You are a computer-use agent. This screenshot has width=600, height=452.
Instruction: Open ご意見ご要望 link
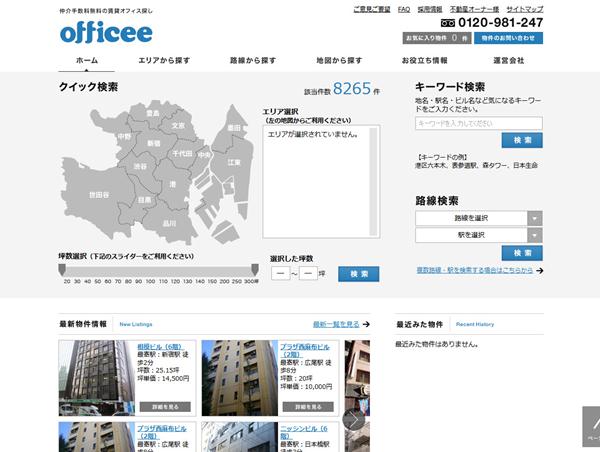pyautogui.click(x=372, y=9)
